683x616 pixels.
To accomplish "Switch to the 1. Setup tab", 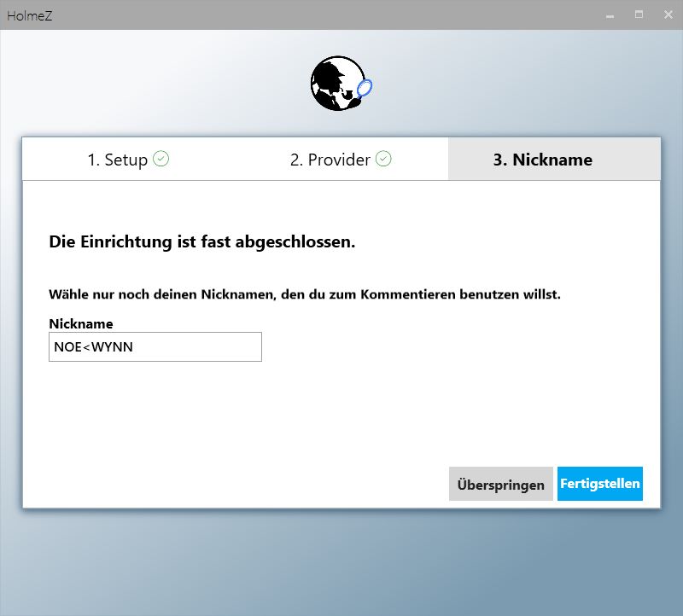I will tap(129, 160).
